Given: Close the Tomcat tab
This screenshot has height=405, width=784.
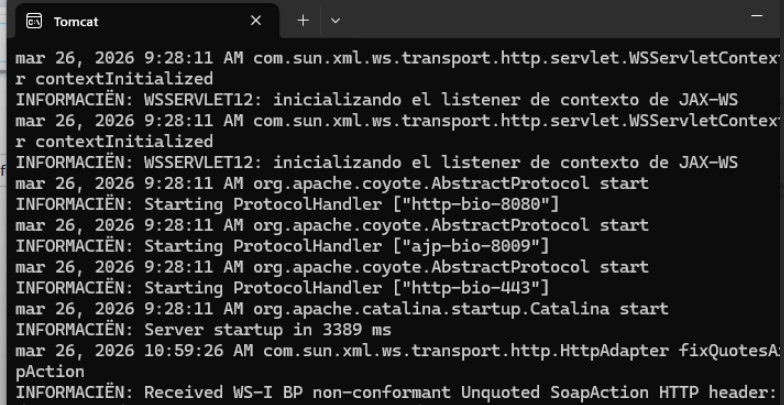Looking at the screenshot, I should point(256,20).
